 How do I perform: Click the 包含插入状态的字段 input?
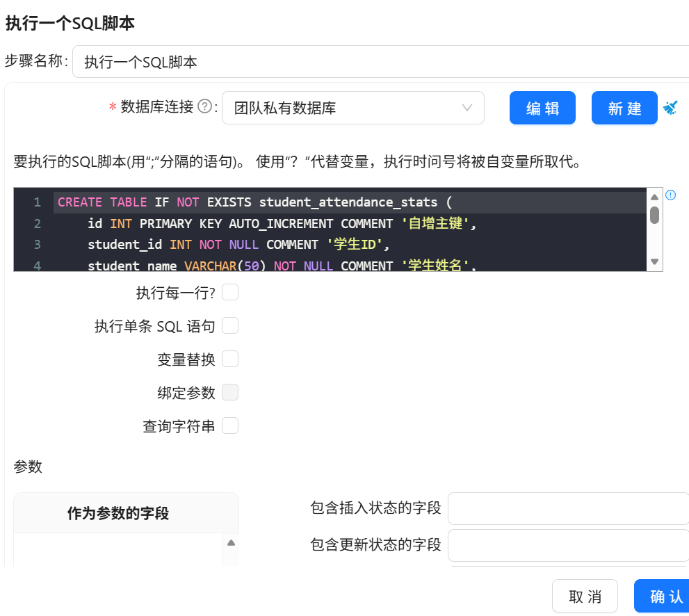(x=569, y=508)
